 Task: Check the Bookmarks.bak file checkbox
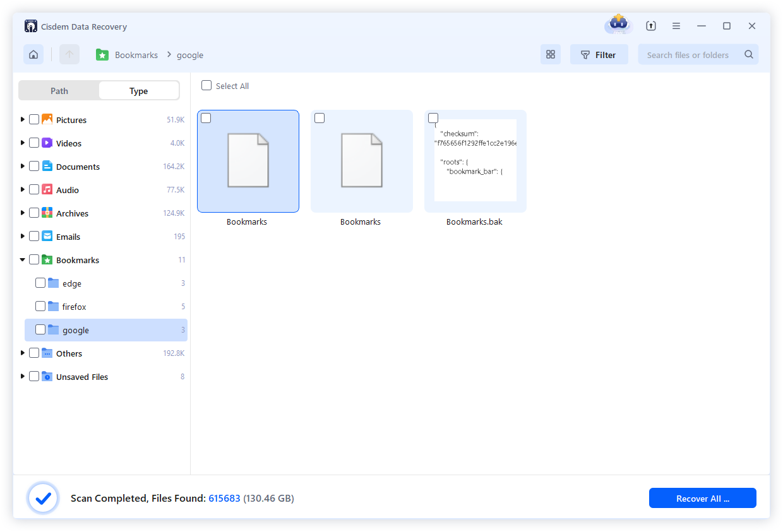pyautogui.click(x=433, y=117)
